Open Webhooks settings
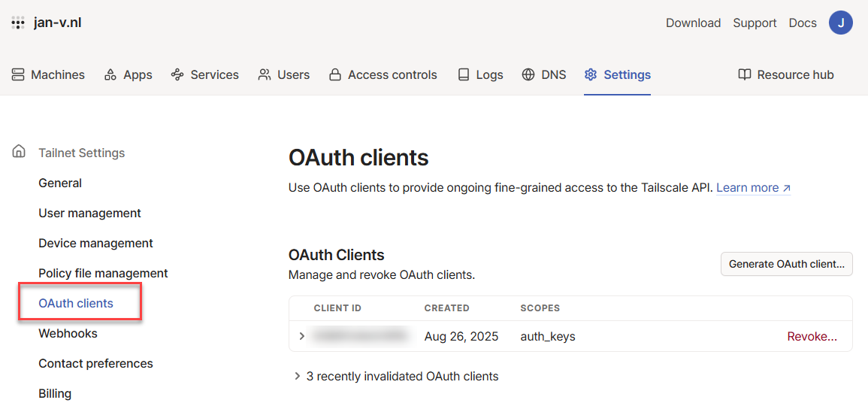The image size is (868, 412). point(68,333)
